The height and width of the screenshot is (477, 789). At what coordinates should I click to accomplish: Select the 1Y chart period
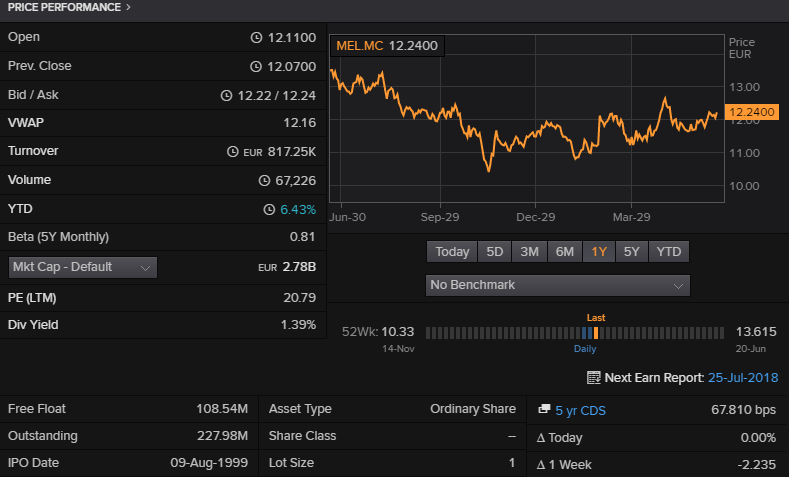click(x=599, y=252)
